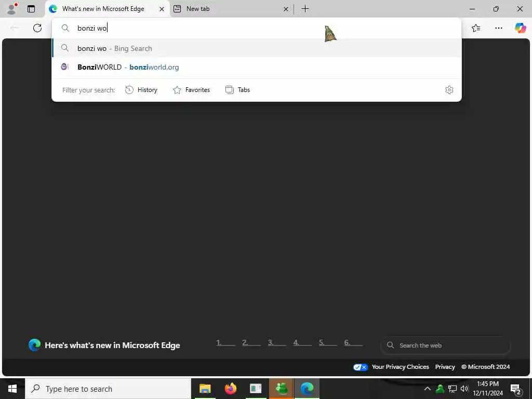532x399 pixels.
Task: Click the taskbar 'Type here to search' box
Action: tap(108, 389)
